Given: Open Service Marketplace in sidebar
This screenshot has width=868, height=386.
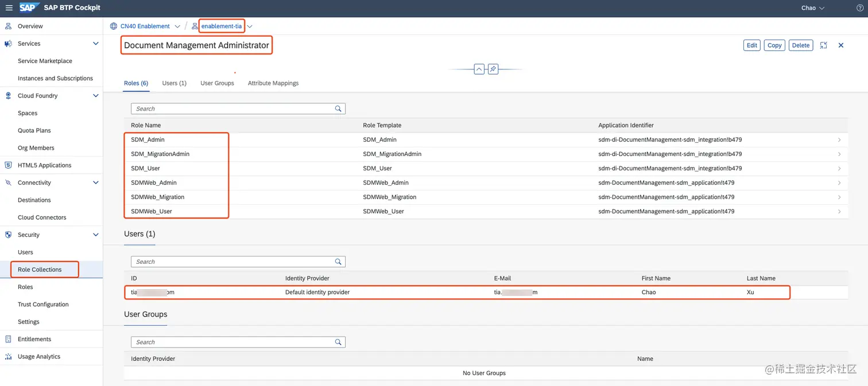Looking at the screenshot, I should point(45,61).
